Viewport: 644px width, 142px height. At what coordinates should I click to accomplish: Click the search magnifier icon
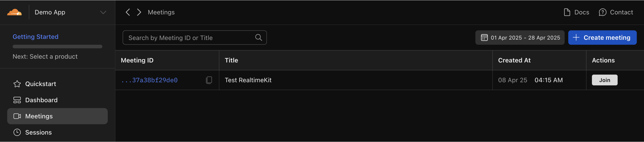tap(258, 38)
